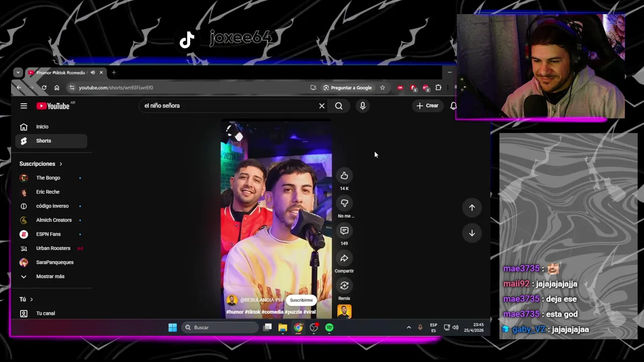
Task: Close the #humor #tiktok tab
Action: (x=101, y=72)
